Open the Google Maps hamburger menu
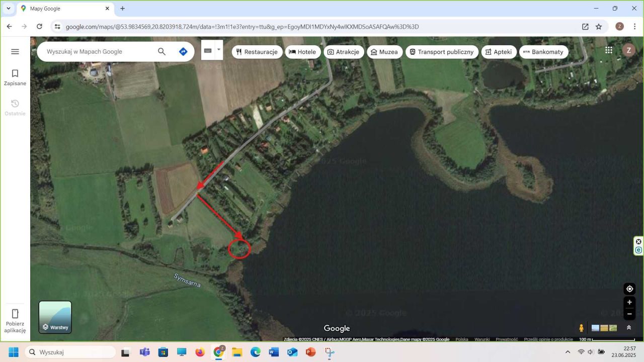Screen dimensions: 644x362 15,51
